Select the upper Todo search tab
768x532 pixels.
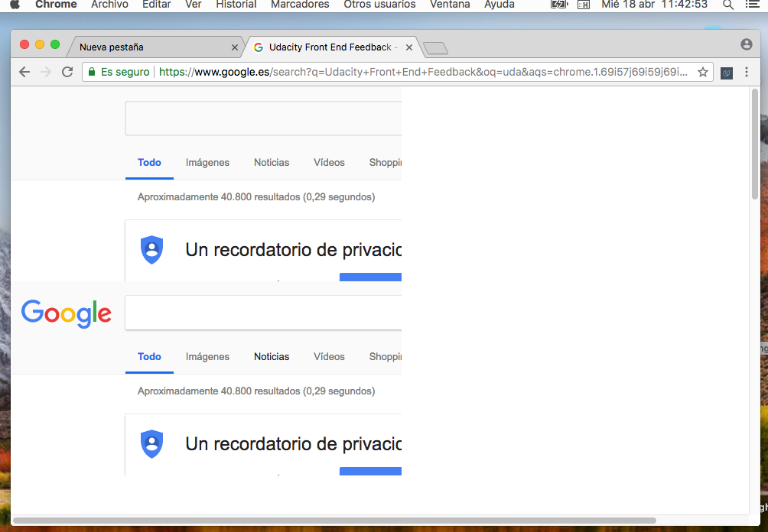pos(149,163)
